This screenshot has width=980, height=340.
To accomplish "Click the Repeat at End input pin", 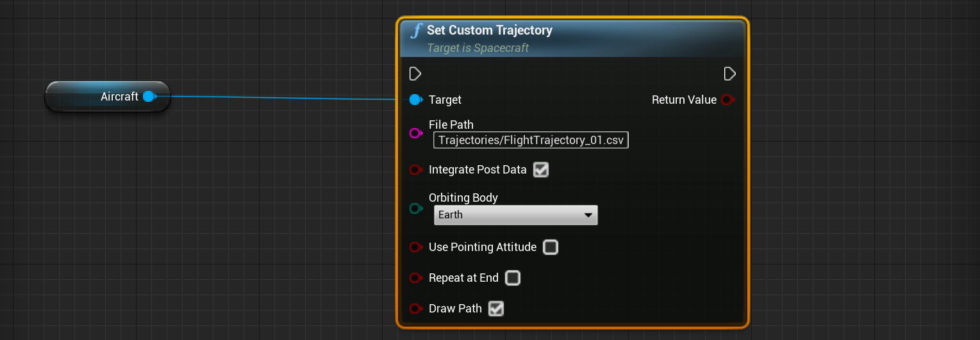I will tap(415, 278).
